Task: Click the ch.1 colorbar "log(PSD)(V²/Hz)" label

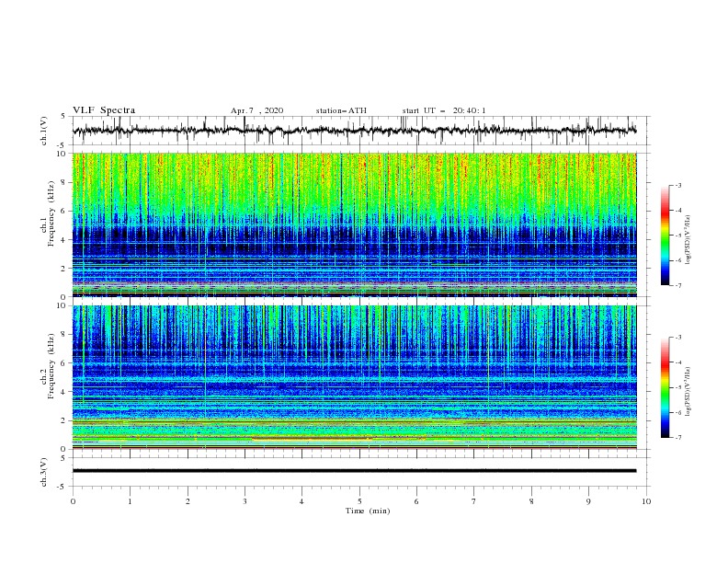Action: (x=688, y=240)
